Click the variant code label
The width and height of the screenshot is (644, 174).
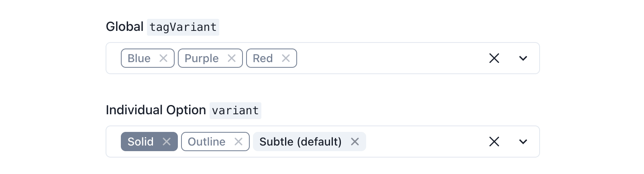(235, 111)
